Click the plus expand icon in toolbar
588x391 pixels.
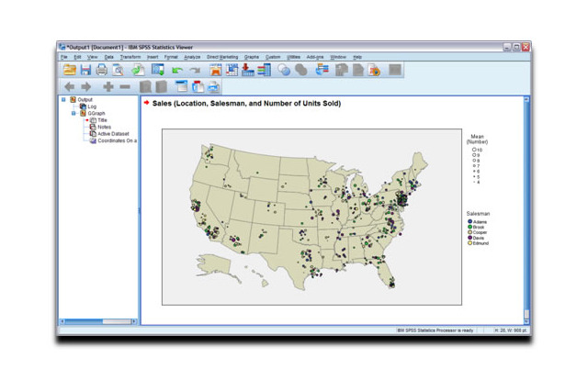click(107, 87)
